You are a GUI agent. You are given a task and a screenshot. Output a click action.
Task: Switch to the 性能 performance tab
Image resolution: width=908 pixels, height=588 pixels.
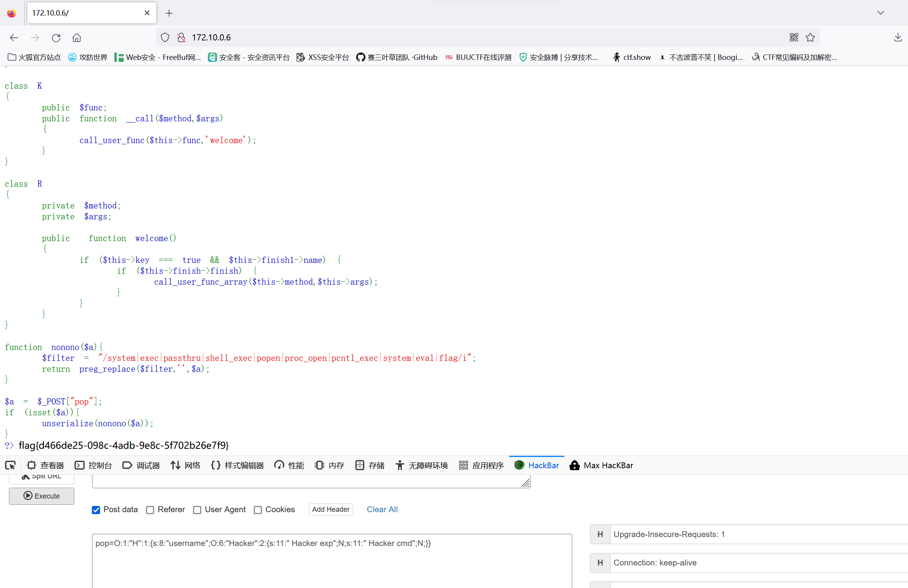(289, 465)
